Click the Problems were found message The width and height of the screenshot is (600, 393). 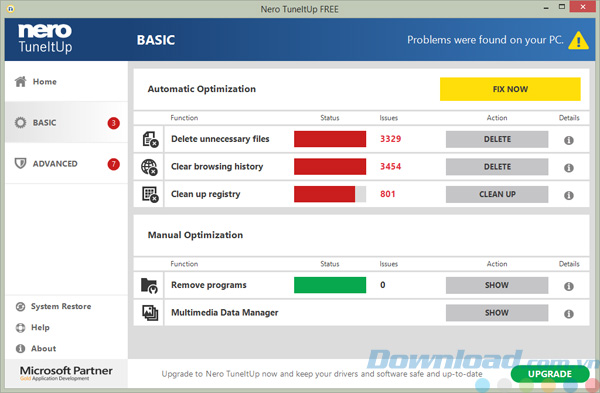pyautogui.click(x=485, y=40)
